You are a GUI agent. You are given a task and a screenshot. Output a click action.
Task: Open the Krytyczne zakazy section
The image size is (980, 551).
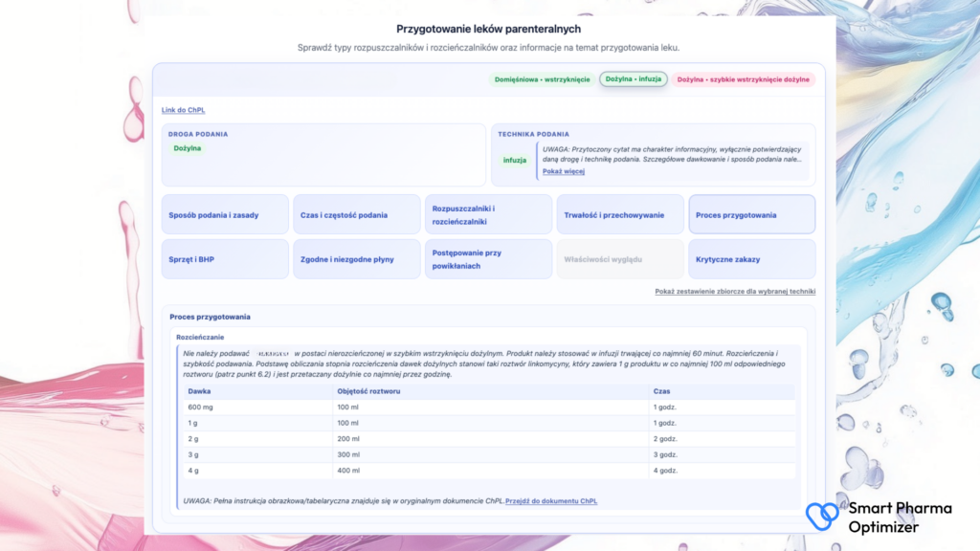(752, 259)
